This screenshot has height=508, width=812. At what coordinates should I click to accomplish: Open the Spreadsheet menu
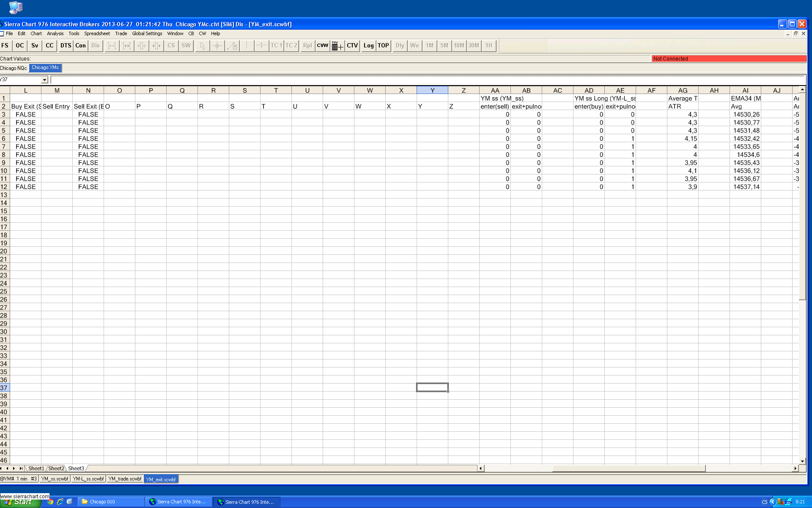click(x=97, y=33)
